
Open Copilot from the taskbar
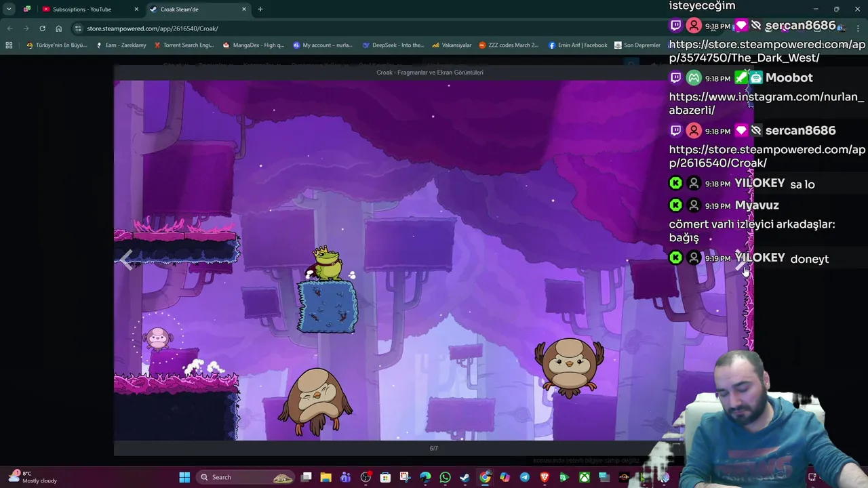pos(505,477)
